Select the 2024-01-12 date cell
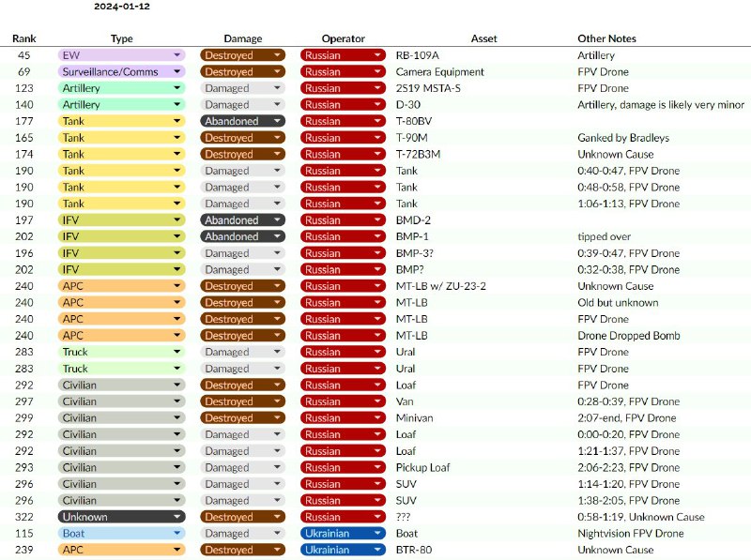The height and width of the screenshot is (560, 751). [x=122, y=7]
